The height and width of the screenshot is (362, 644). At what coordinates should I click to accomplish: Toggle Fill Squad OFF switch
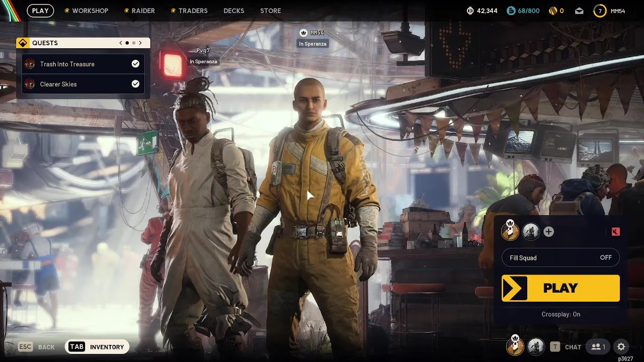click(561, 257)
